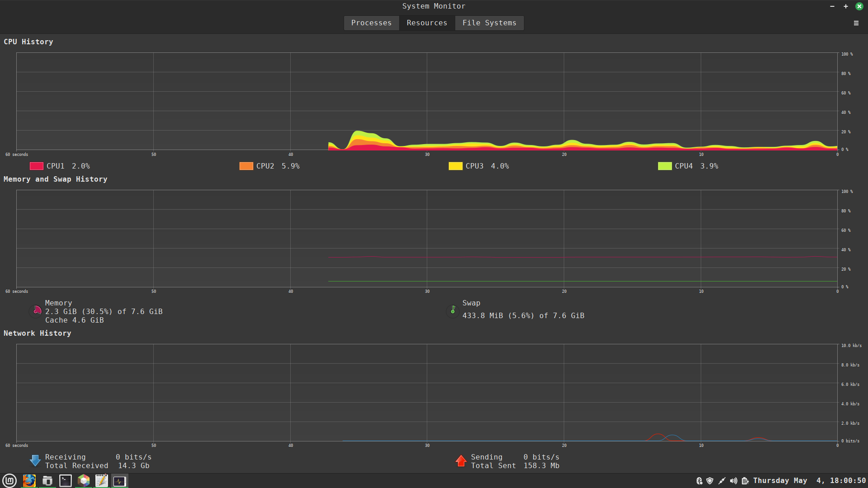This screenshot has width=868, height=488.
Task: Open the text editor from the taskbar
Action: [x=101, y=481]
